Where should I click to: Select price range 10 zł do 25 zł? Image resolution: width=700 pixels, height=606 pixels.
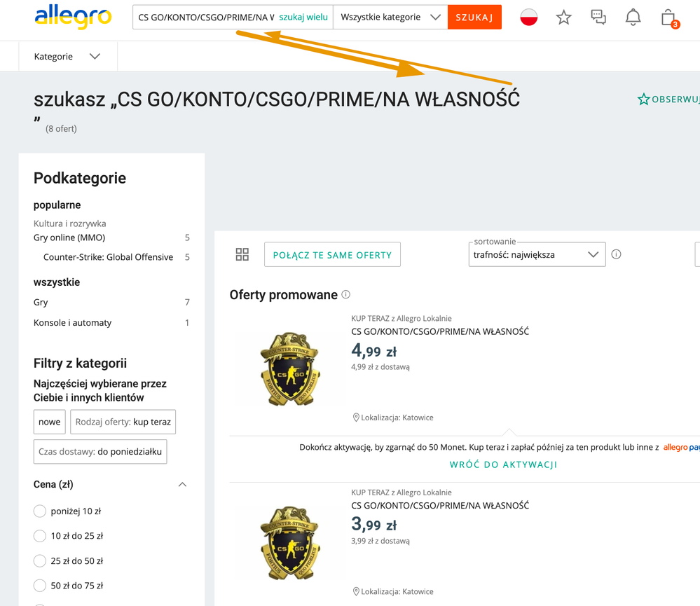coord(40,535)
